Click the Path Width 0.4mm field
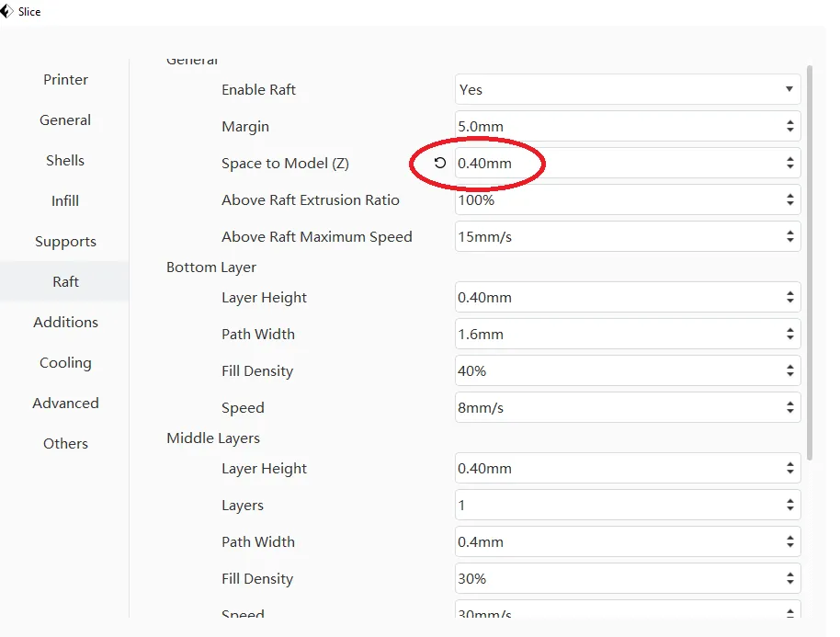 tap(628, 541)
